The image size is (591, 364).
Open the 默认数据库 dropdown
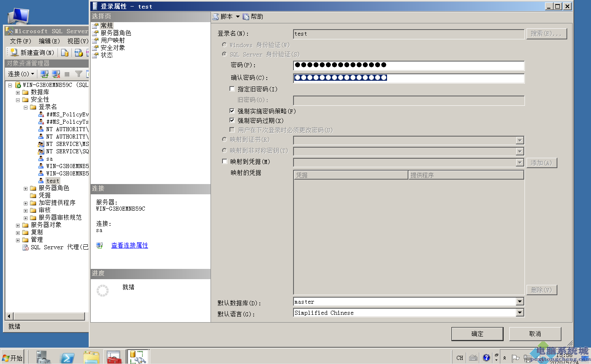point(520,301)
